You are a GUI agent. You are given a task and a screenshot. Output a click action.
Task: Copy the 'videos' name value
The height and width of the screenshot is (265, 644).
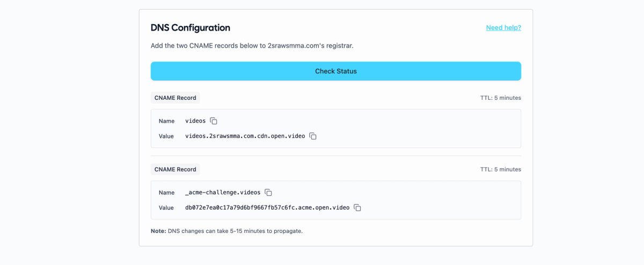click(x=214, y=121)
